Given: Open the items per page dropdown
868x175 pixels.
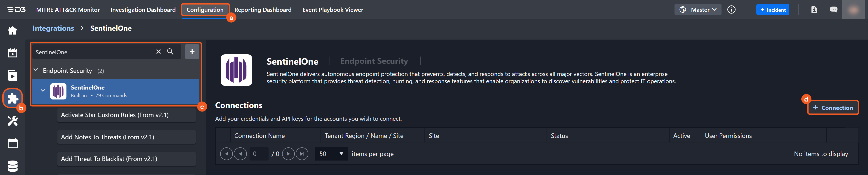Looking at the screenshot, I should [x=331, y=154].
